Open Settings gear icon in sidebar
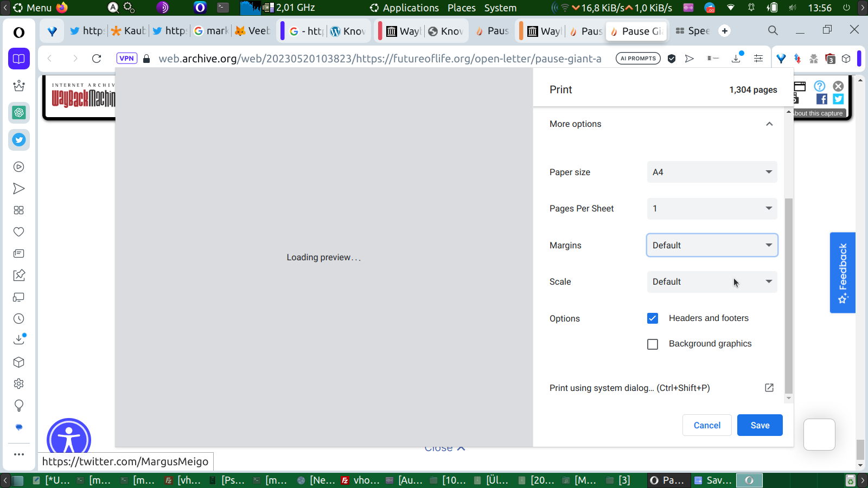Image resolution: width=868 pixels, height=488 pixels. click(x=19, y=384)
